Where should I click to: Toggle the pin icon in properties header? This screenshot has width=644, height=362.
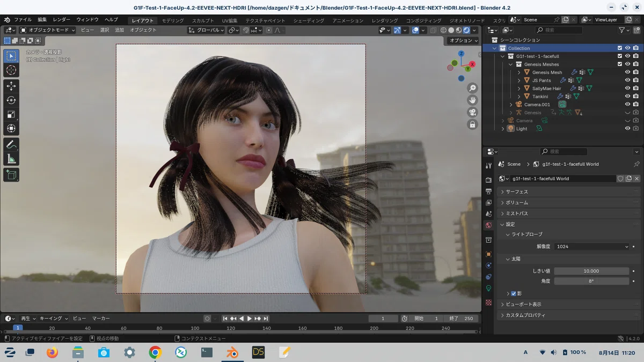636,164
